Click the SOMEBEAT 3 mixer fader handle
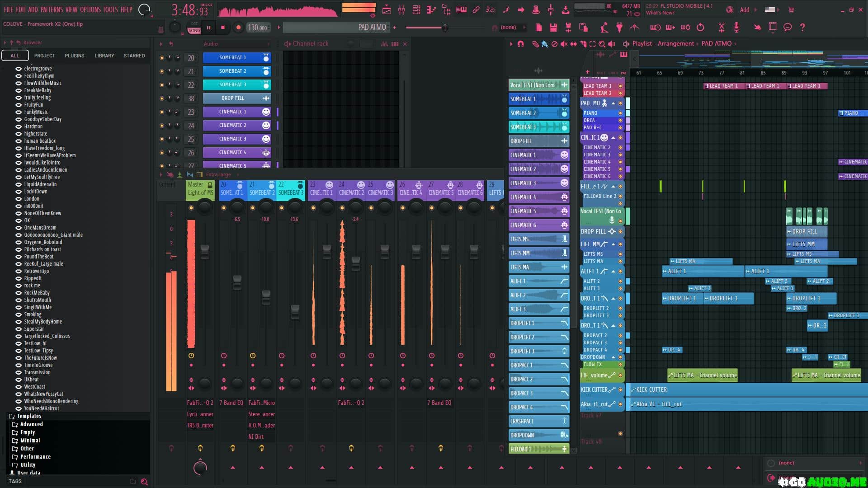This screenshot has height=488, width=868. pyautogui.click(x=295, y=311)
